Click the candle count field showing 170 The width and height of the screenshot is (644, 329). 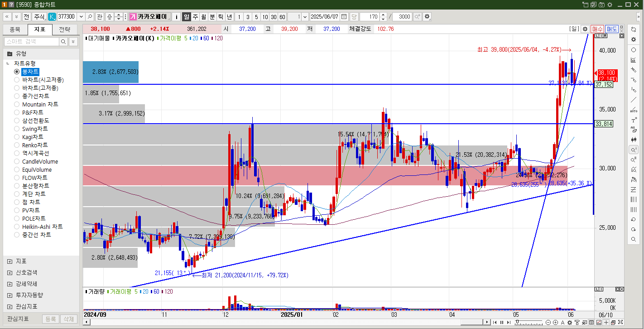click(x=369, y=17)
